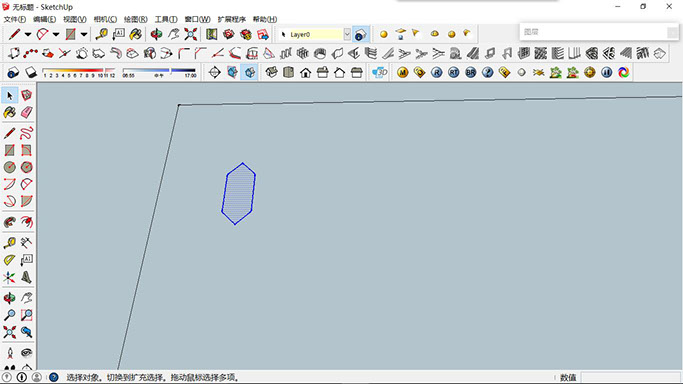Screen dimensions: 683x384
Task: Click the blue BR round button
Action: pyautogui.click(x=470, y=72)
